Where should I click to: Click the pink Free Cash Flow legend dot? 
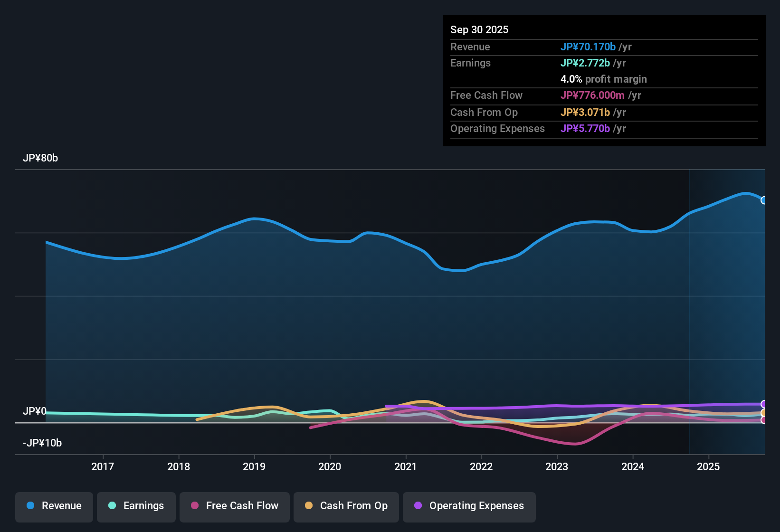[x=194, y=506]
